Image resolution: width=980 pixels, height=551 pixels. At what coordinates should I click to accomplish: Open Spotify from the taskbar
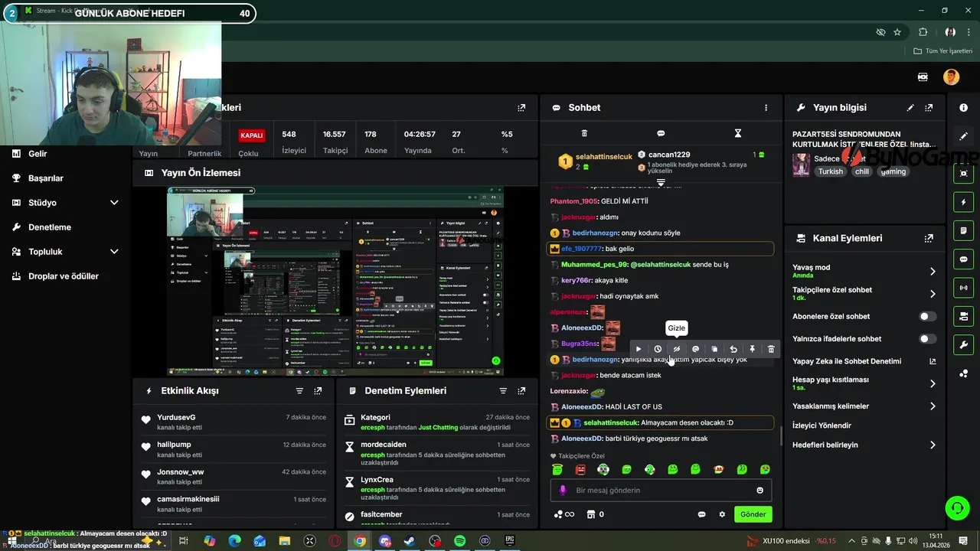tap(460, 541)
